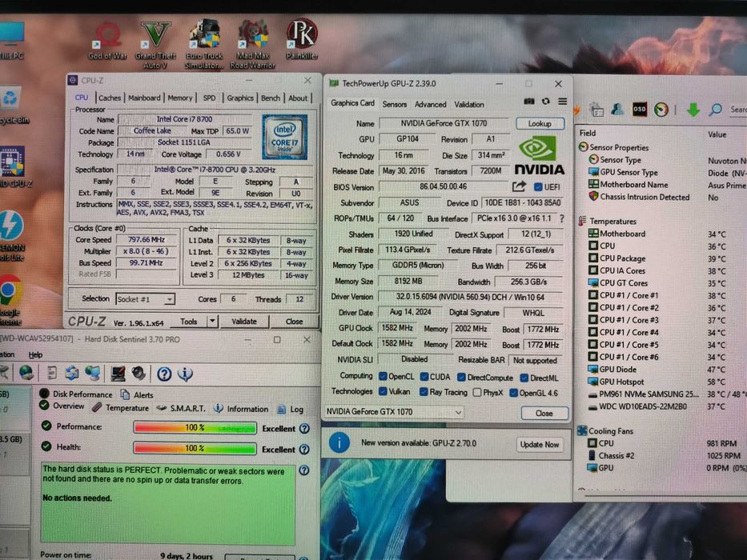Click the Close button in CPU-Z

294,322
